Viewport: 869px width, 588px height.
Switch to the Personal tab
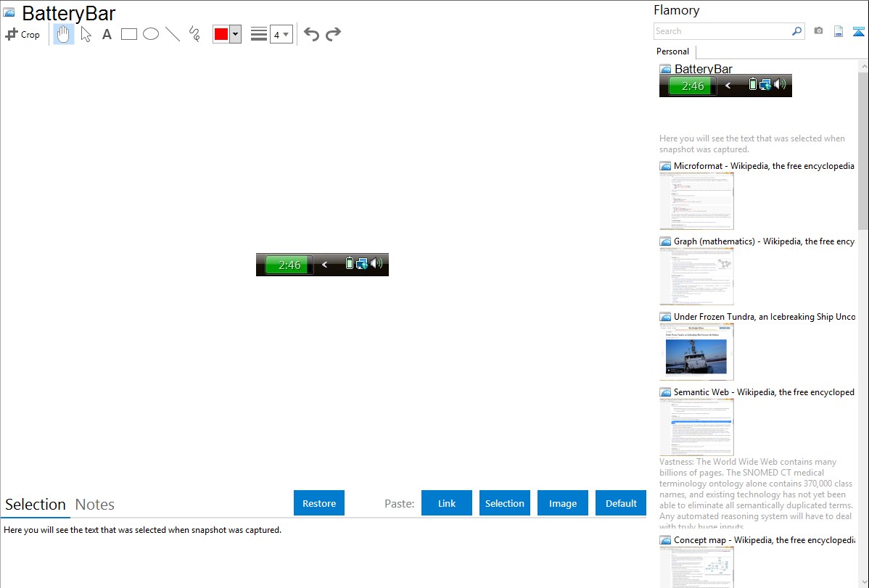tap(673, 51)
